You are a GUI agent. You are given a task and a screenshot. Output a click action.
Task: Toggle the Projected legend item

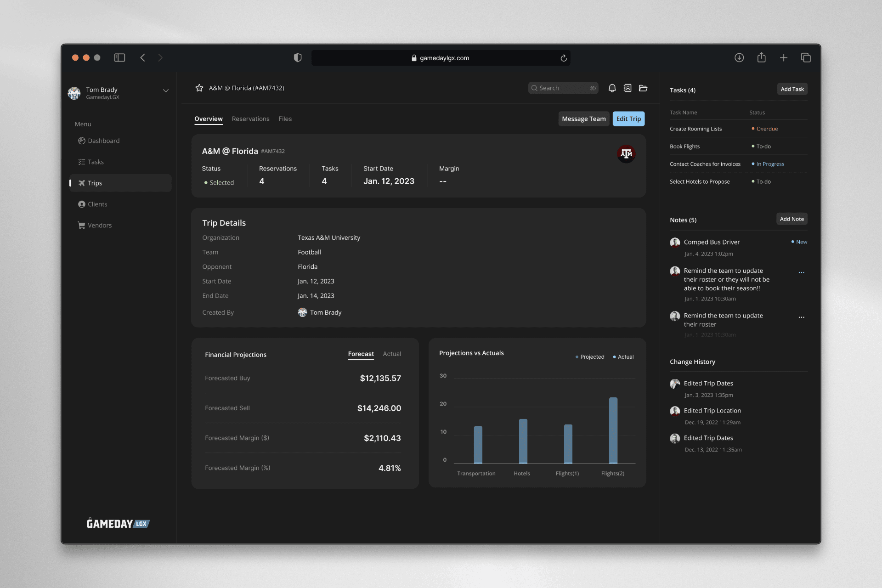pos(590,357)
